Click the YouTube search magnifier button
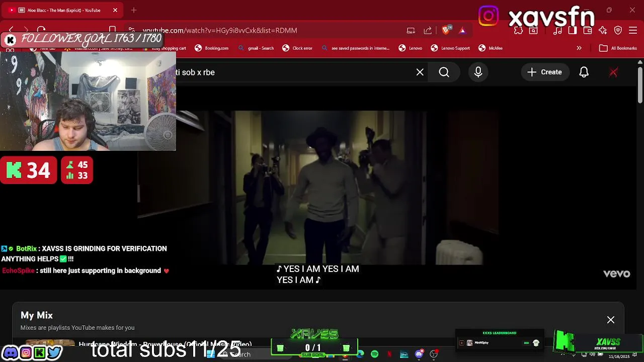The width and height of the screenshot is (644, 362). [x=444, y=72]
